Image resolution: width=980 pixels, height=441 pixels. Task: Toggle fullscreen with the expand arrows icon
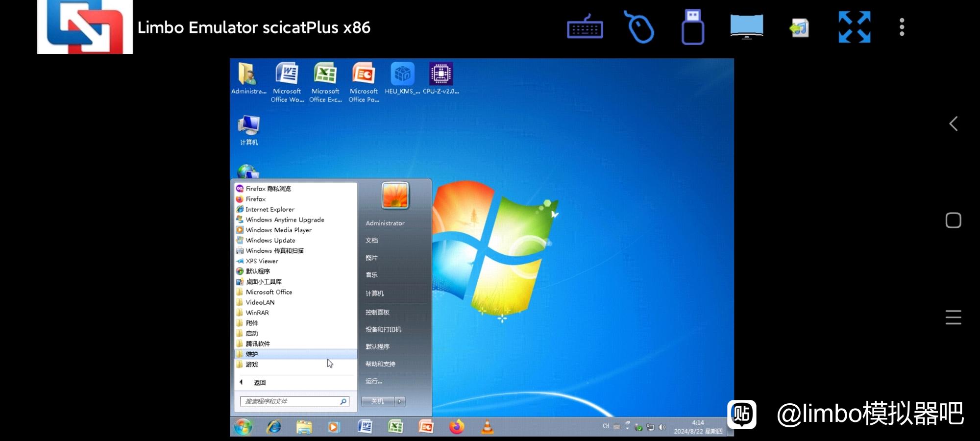pos(854,27)
